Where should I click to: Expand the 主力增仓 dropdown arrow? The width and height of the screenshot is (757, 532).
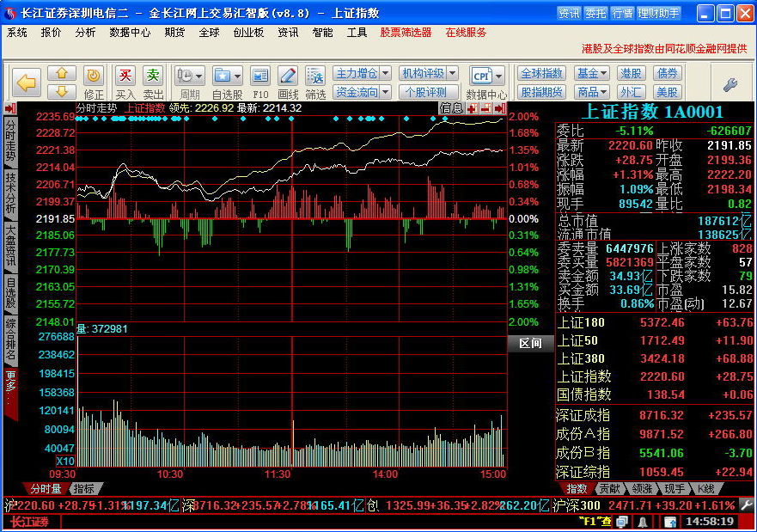[x=385, y=73]
